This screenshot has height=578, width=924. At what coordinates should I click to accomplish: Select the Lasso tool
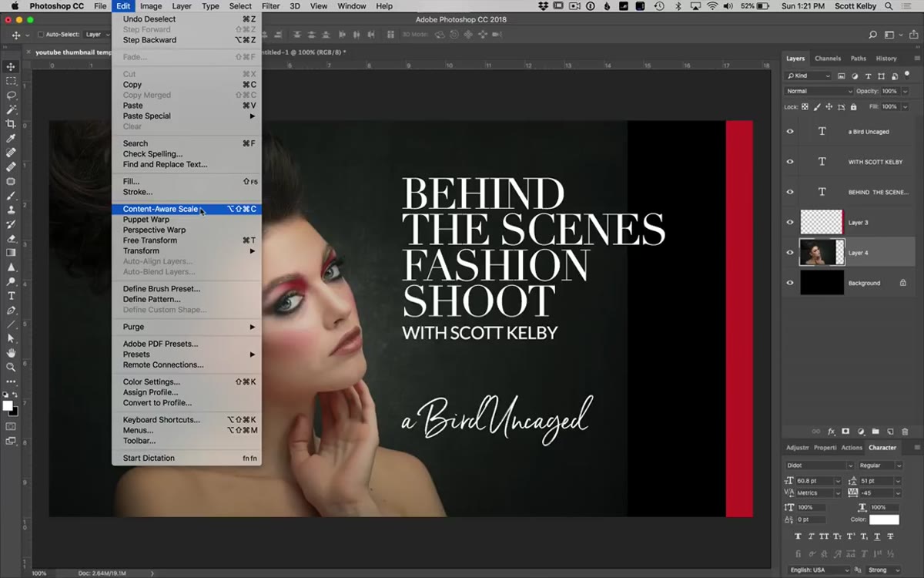(11, 96)
